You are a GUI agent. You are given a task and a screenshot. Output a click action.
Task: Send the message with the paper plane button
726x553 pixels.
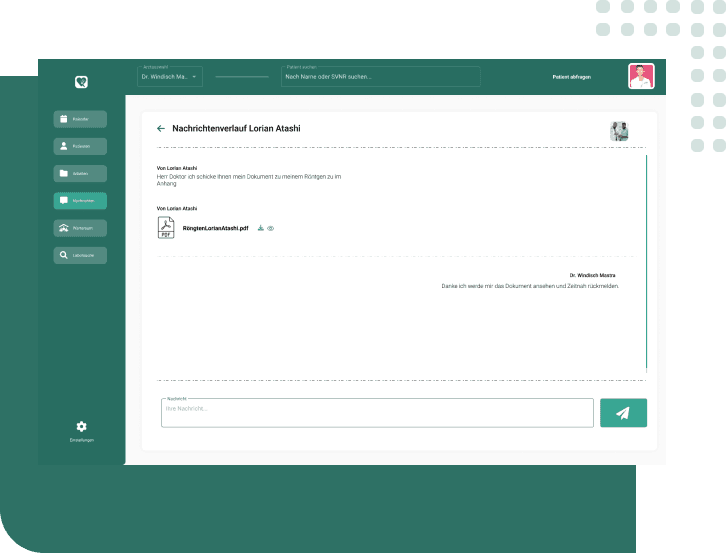pyautogui.click(x=623, y=413)
